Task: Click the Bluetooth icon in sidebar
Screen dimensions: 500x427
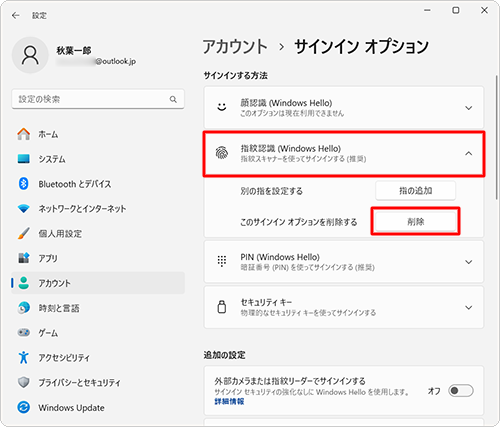Action: tap(24, 184)
